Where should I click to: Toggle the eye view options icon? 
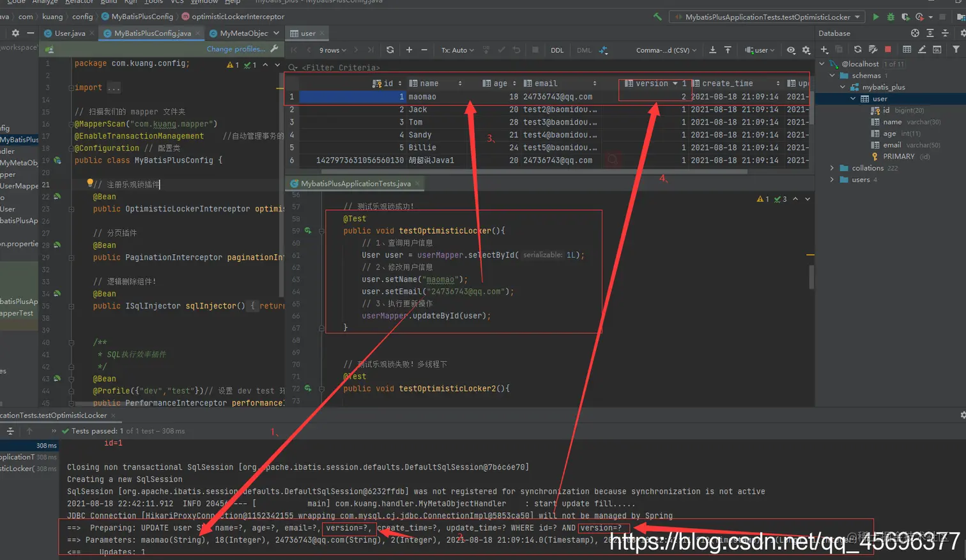tap(791, 50)
